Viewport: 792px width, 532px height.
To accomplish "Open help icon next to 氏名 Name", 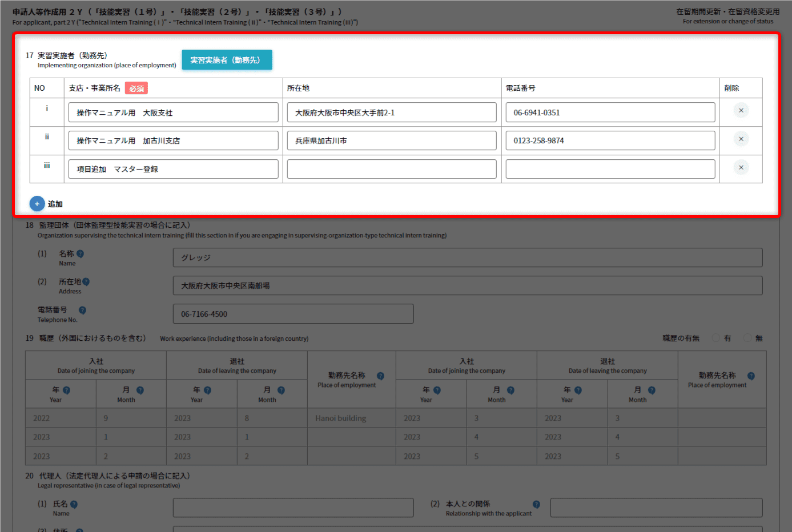I will pos(74,505).
